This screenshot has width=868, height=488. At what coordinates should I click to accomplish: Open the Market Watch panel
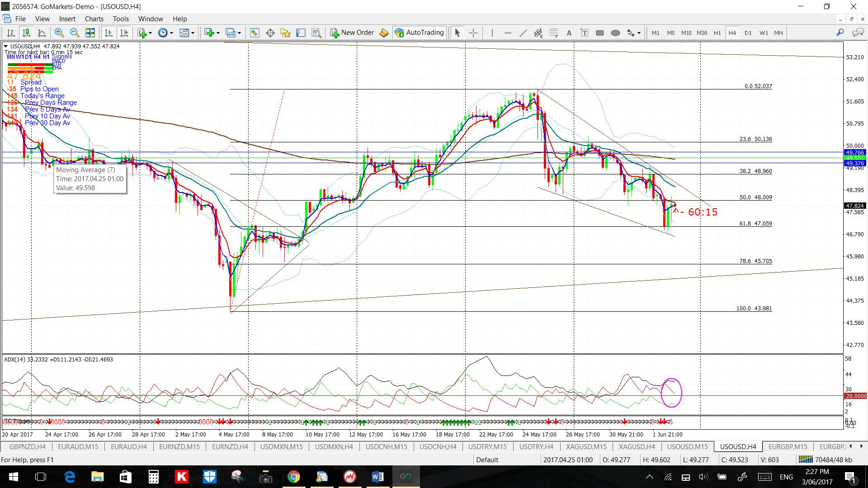255,33
